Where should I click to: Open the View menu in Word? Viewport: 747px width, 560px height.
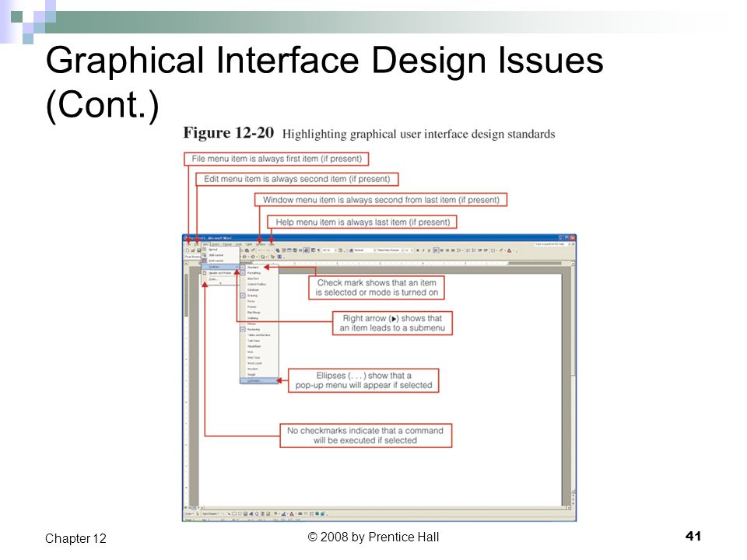[x=205, y=244]
